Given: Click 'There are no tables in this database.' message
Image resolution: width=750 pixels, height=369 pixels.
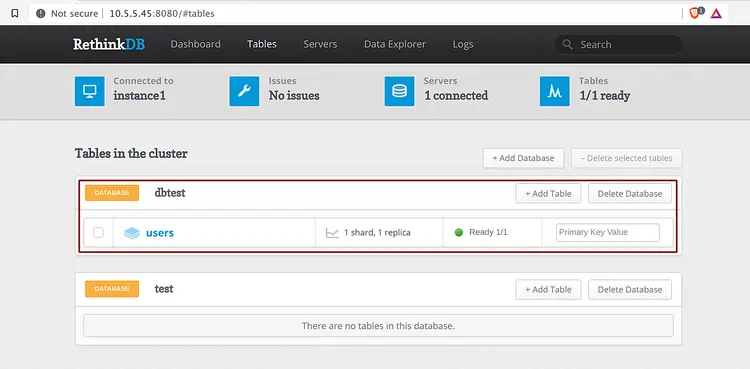Looking at the screenshot, I should [378, 326].
